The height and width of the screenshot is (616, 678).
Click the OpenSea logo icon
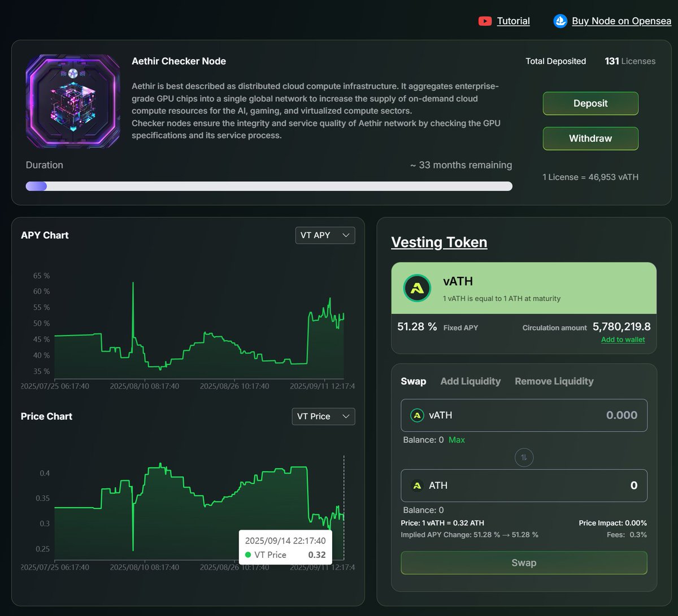point(560,21)
